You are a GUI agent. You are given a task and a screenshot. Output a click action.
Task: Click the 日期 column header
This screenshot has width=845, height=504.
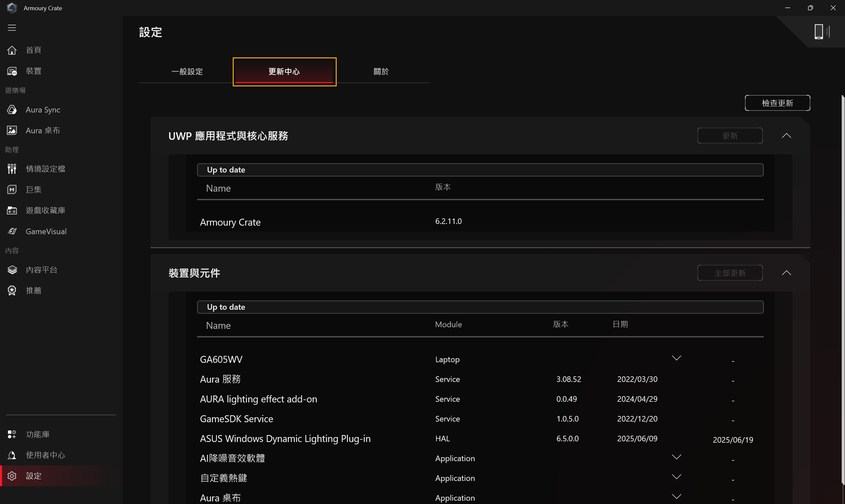click(x=620, y=324)
